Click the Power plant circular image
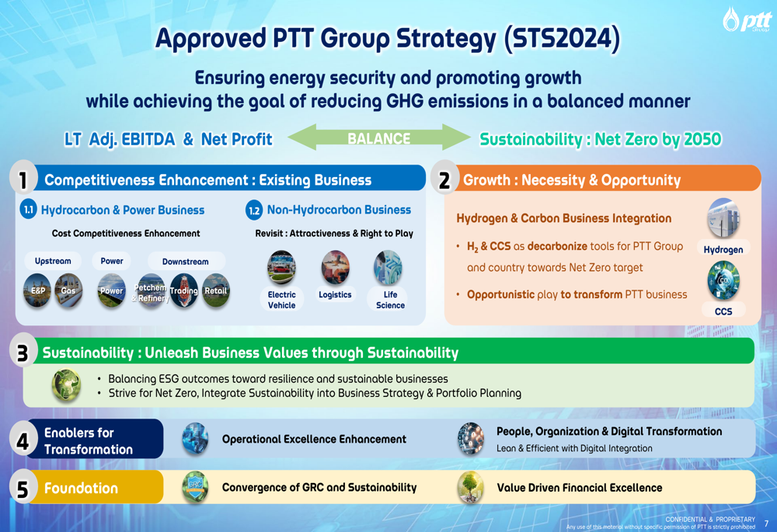The width and height of the screenshot is (777, 532). (111, 290)
